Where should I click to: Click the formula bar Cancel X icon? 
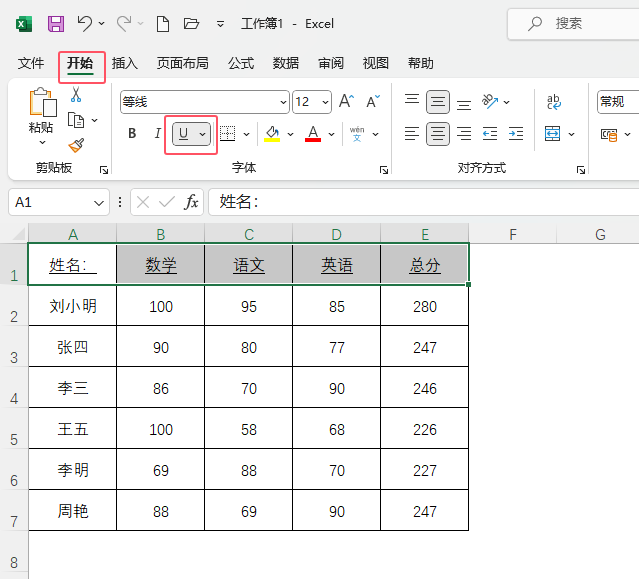[x=143, y=202]
